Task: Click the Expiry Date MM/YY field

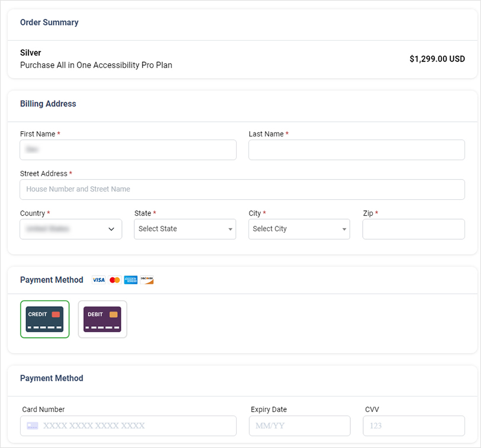Action: point(299,426)
